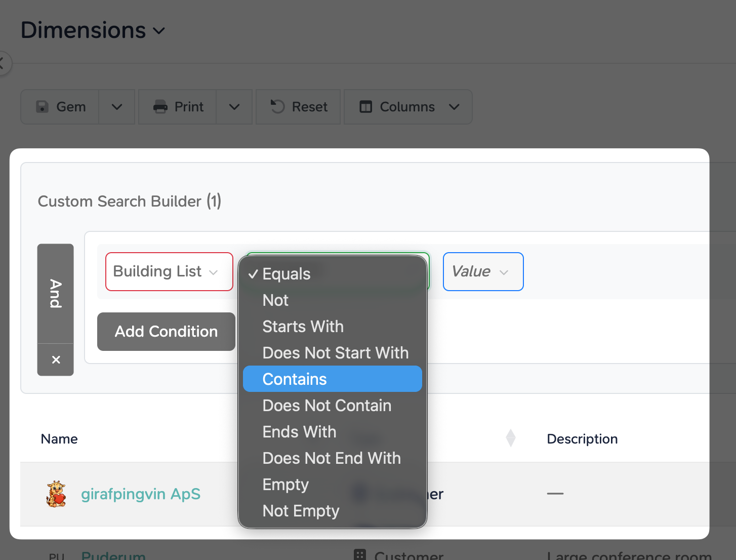Select Does Not End With option

tap(333, 458)
